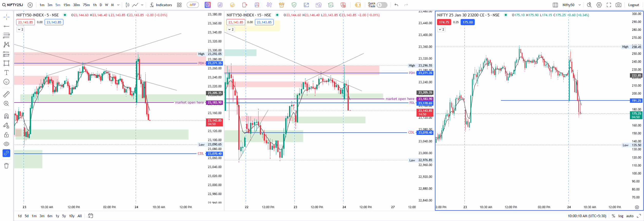Viewport: 644px width, 221px height.
Task: Redo the last chart action
Action: coord(406,5)
